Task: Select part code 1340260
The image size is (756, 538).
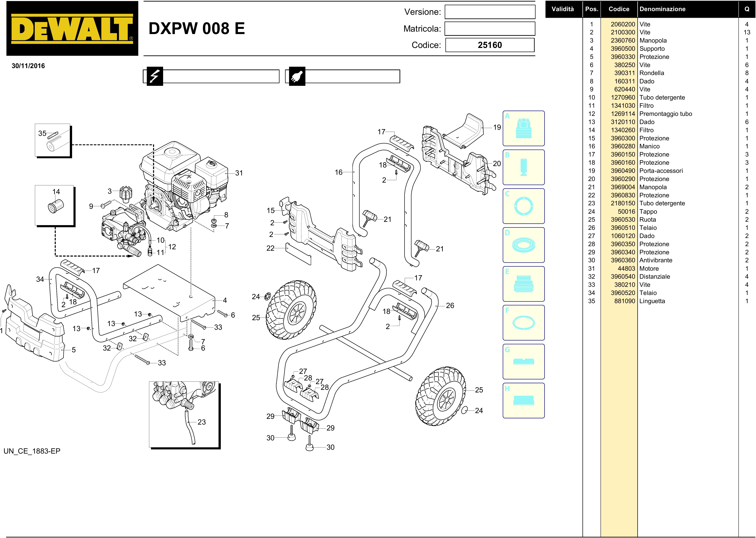Action: [623, 130]
